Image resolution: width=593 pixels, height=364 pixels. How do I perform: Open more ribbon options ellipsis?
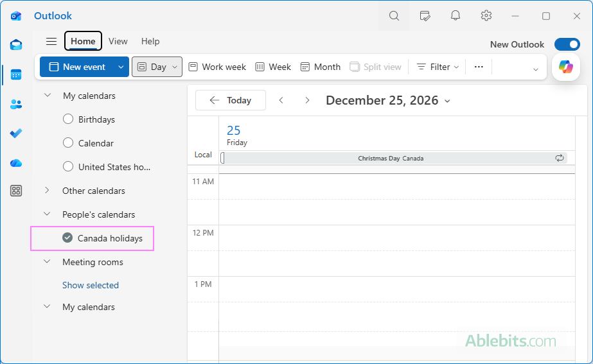pyautogui.click(x=479, y=67)
